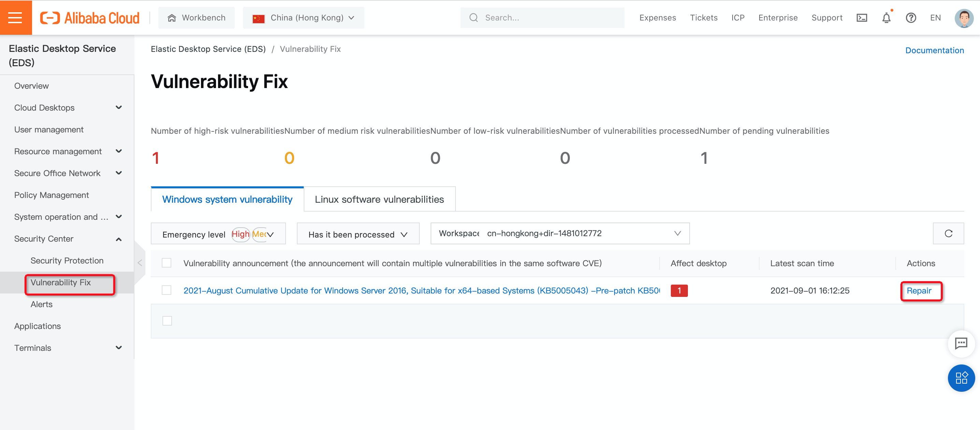Click the Alibaba Cloud logo

[x=90, y=18]
